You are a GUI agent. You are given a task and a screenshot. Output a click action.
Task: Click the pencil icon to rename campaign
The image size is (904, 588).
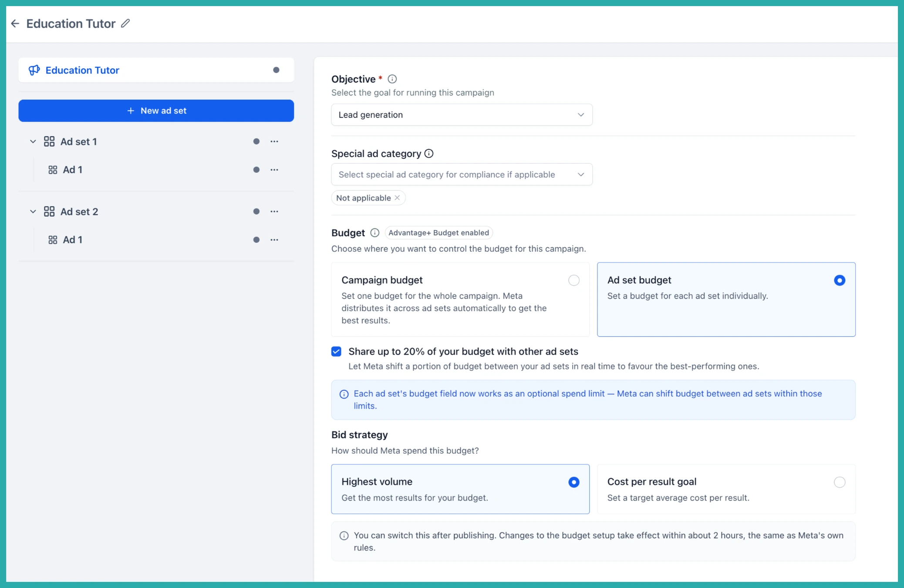coord(125,24)
